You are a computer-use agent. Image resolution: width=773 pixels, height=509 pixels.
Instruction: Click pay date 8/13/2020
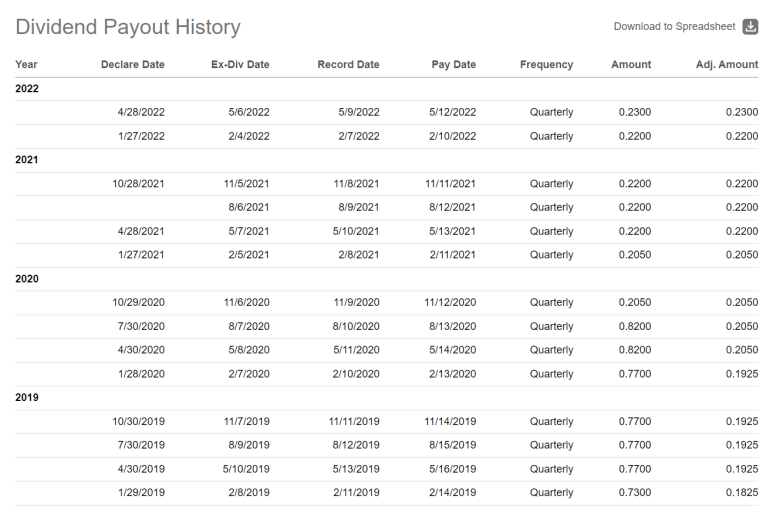[453, 327]
